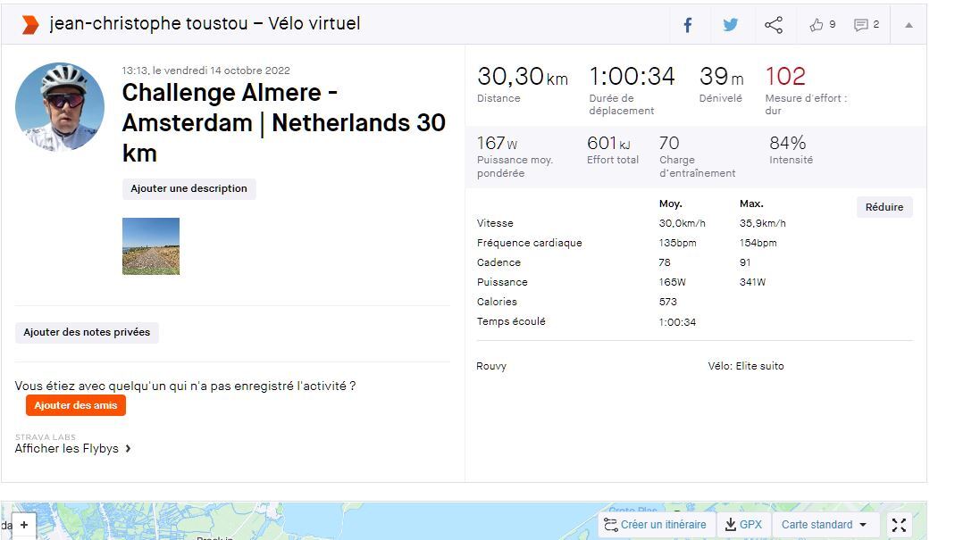Screen dimensions: 980x540
Task: Click the orange Strava chevron logo
Action: tap(30, 25)
